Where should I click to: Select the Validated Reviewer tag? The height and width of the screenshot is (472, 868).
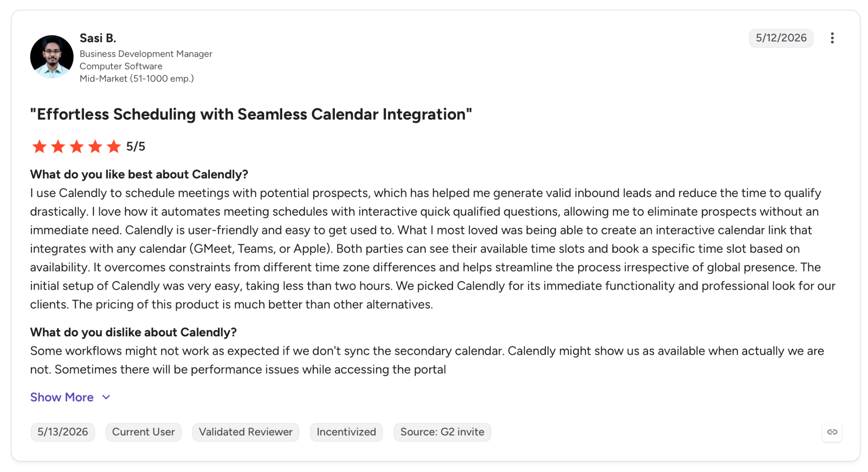coord(246,432)
